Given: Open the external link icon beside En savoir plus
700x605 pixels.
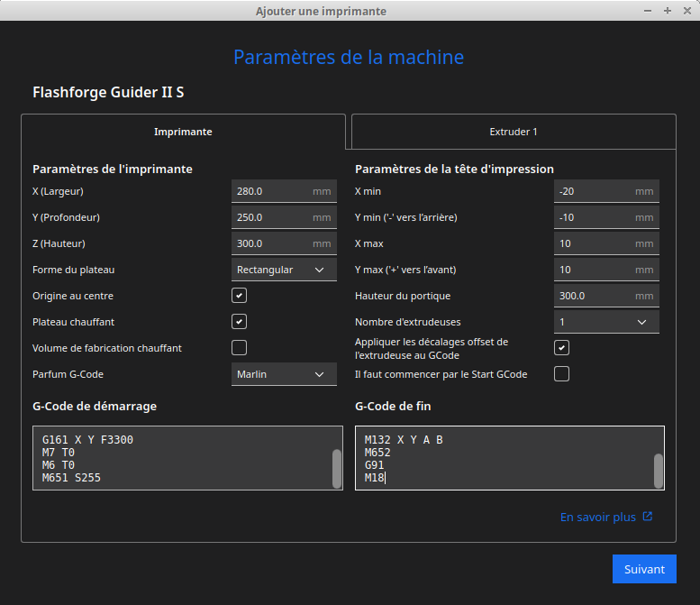Looking at the screenshot, I should coord(648,517).
